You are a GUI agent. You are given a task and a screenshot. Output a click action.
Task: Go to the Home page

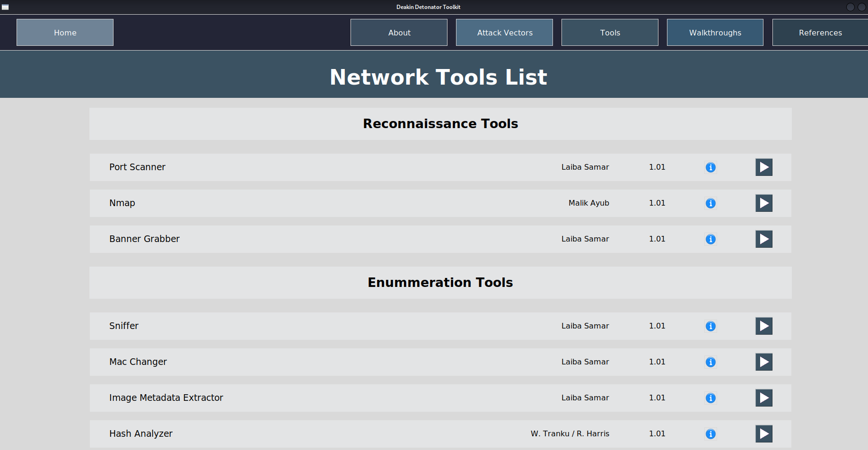65,33
